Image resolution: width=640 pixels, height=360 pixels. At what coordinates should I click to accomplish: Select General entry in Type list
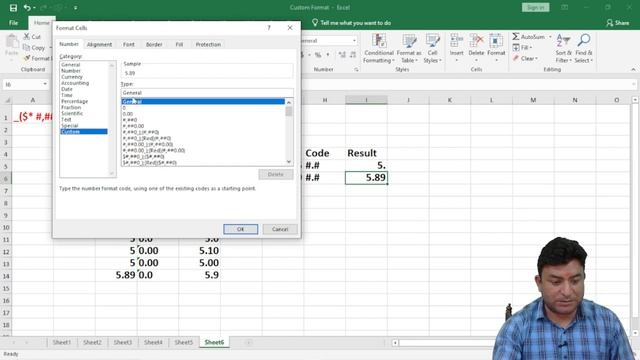click(x=203, y=102)
